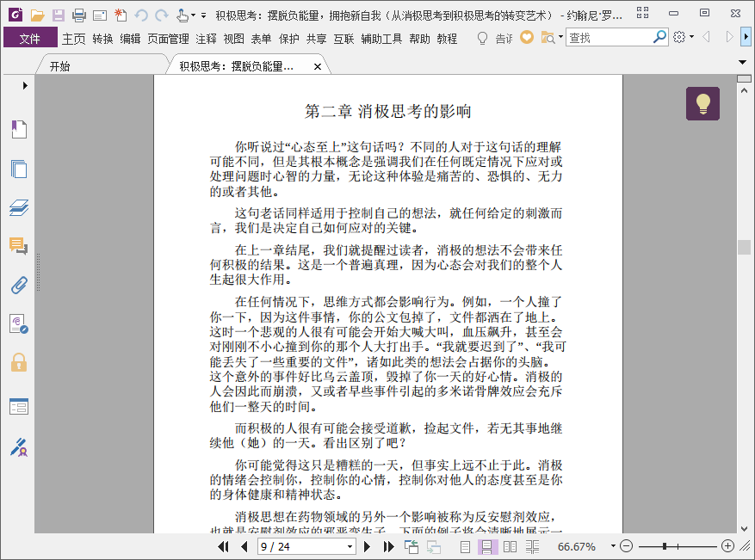Open the hand tool dropdown arrow
Screen dimensions: 755x560
tap(193, 15)
